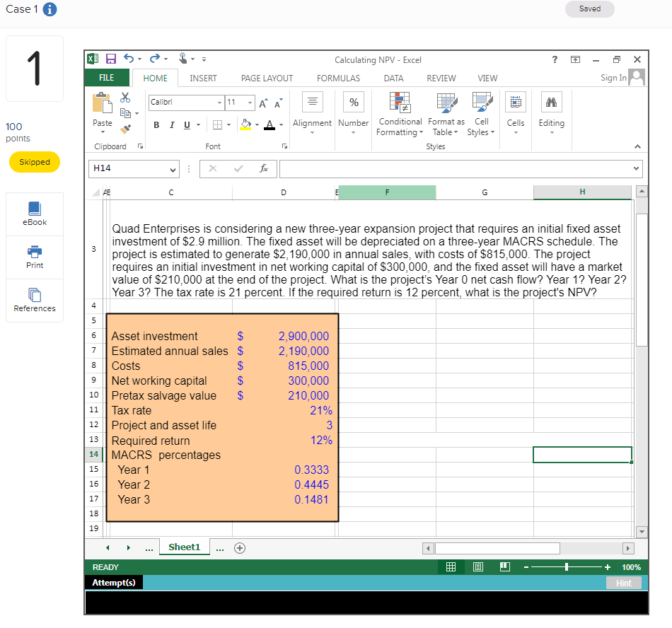Select the Sheet1 tab
This screenshot has height=628, width=672.
click(185, 547)
